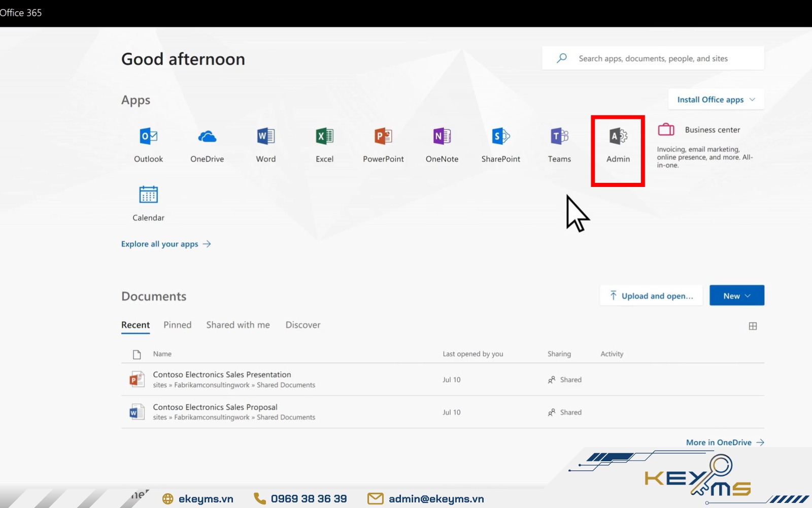Click the Sharing column header
The image size is (812, 508).
pos(559,354)
